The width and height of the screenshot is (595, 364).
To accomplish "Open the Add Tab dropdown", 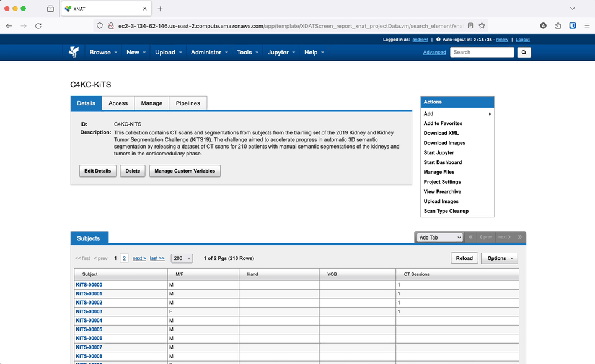I will [440, 237].
